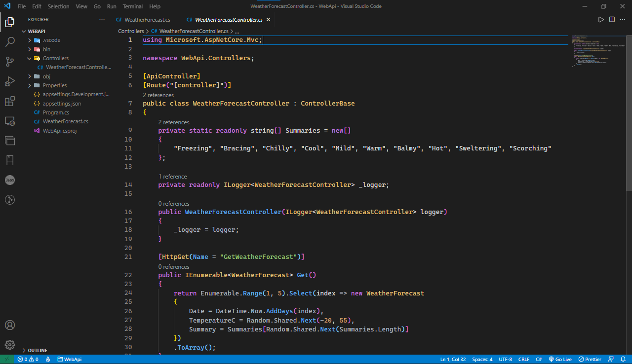
Task: Open the Terminal menu
Action: 132,6
